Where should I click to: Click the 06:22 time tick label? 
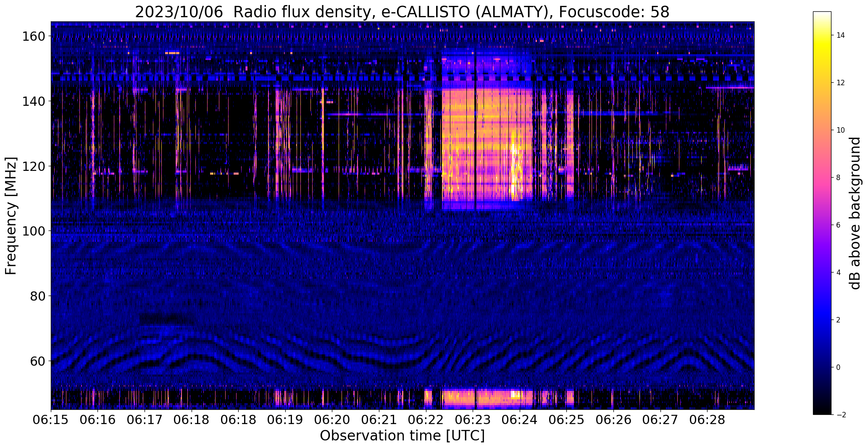(426, 420)
